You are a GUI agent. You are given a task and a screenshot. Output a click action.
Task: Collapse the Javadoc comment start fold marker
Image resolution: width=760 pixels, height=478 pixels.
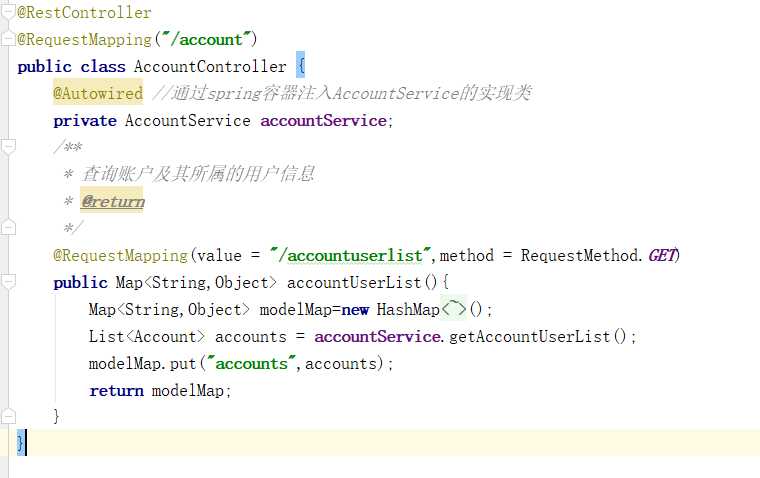point(8,147)
